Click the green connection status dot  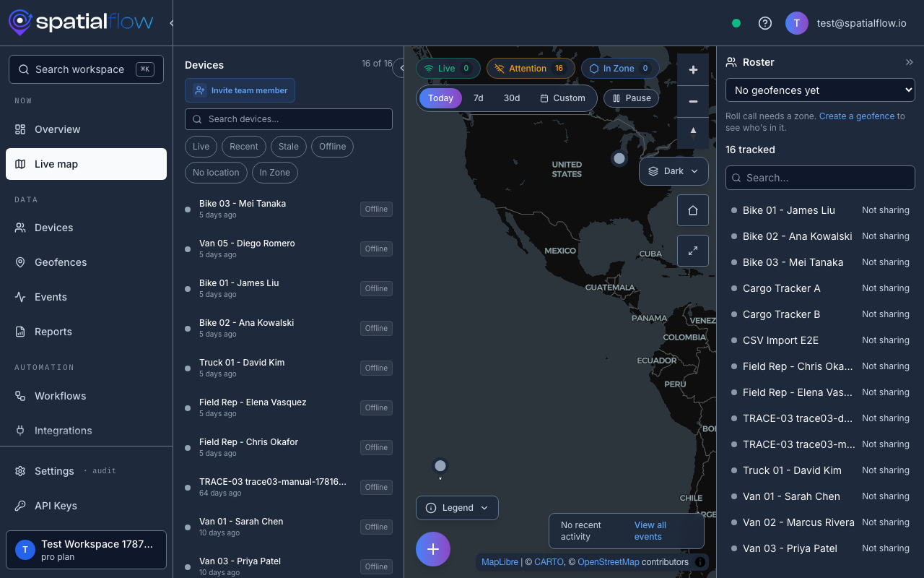(736, 23)
